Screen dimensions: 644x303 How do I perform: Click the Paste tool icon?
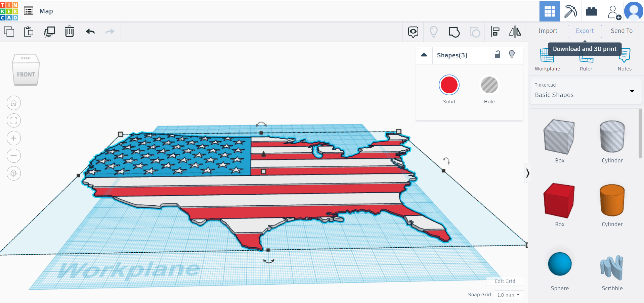pos(29,32)
